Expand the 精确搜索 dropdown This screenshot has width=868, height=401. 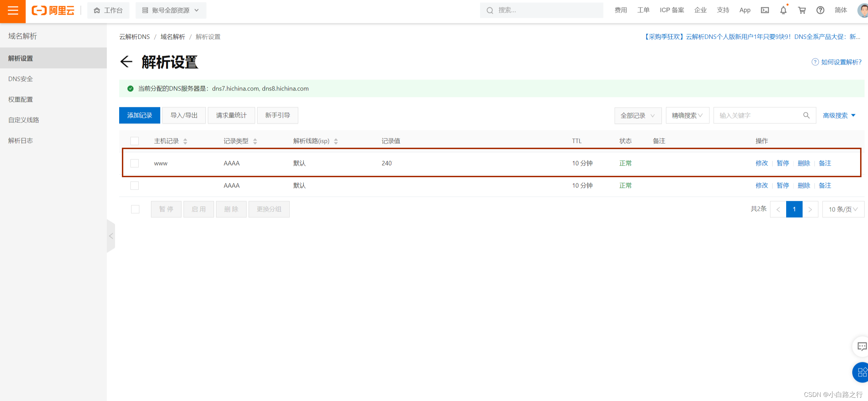[687, 116]
